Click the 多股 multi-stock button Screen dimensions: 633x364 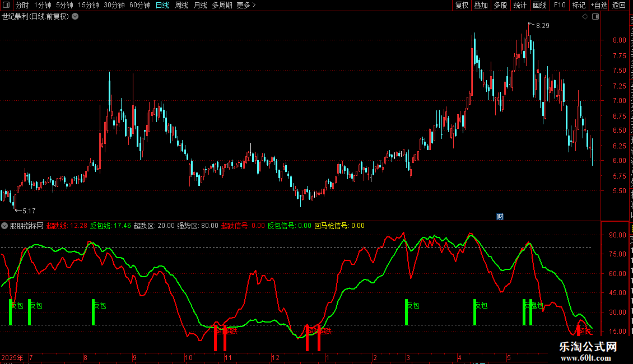pos(501,5)
